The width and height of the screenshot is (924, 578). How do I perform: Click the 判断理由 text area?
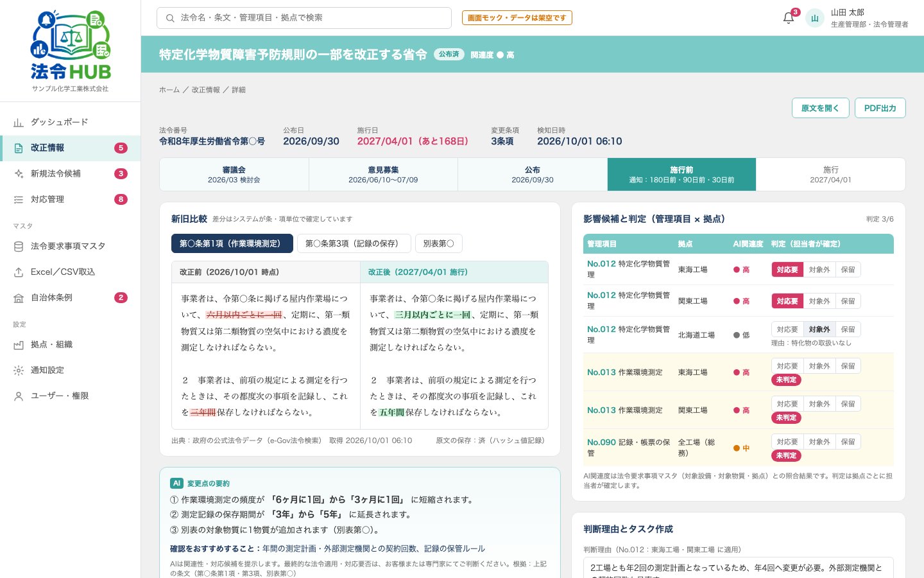[x=738, y=568]
